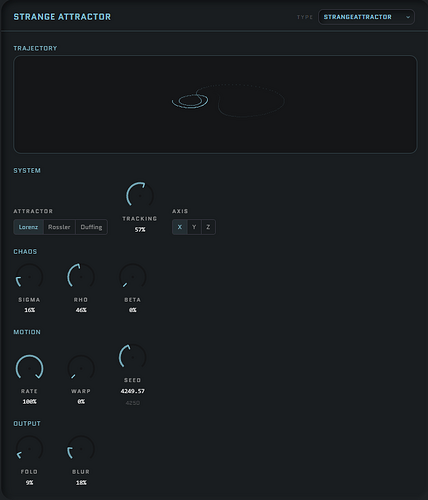Click the Rho value 46%
The image size is (428, 500).
[x=81, y=310]
